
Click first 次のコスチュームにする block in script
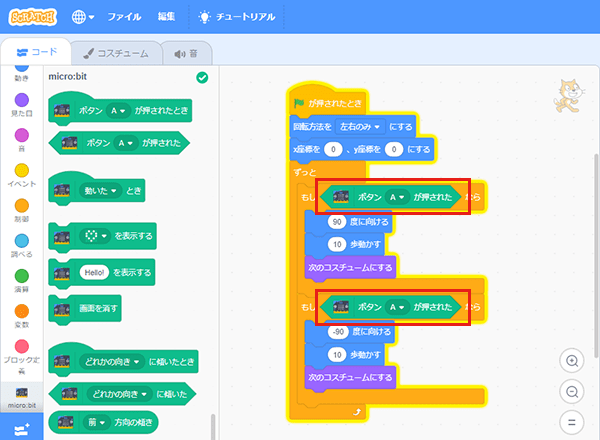tap(350, 267)
